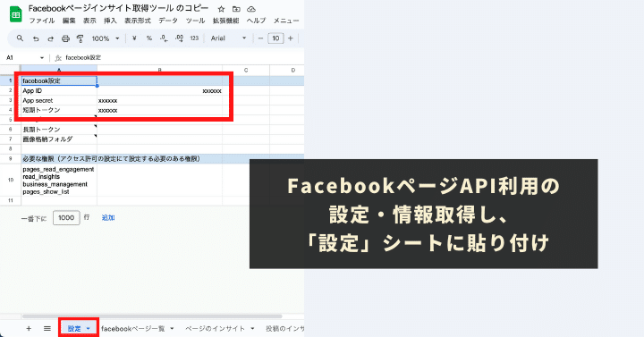The width and height of the screenshot is (644, 337).
Task: Open the 設定 tab dropdown arrow
Action: pos(89,329)
